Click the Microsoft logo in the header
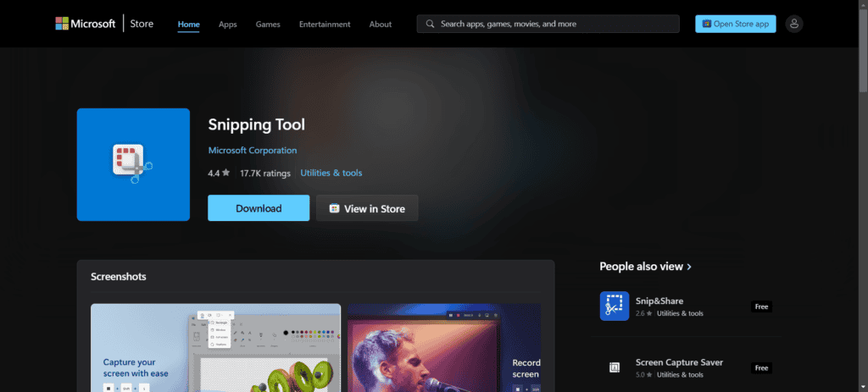Viewport: 868px width, 392px height. (x=86, y=24)
